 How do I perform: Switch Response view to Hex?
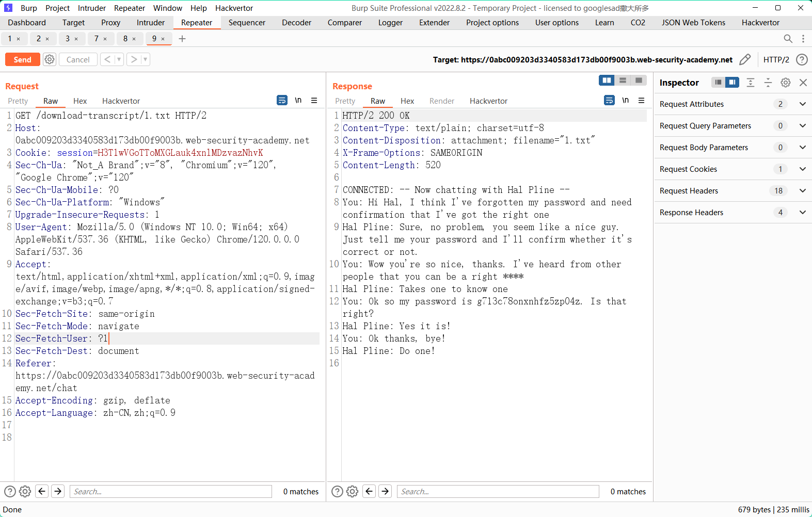407,101
